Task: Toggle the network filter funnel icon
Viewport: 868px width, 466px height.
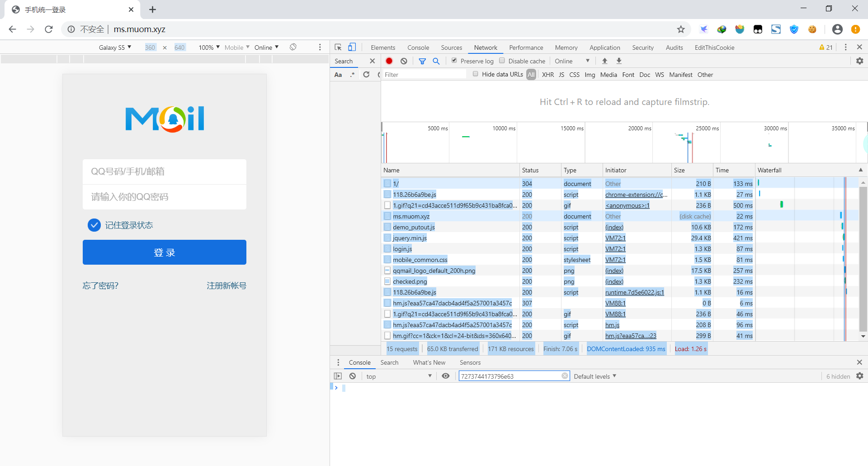Action: click(x=422, y=61)
